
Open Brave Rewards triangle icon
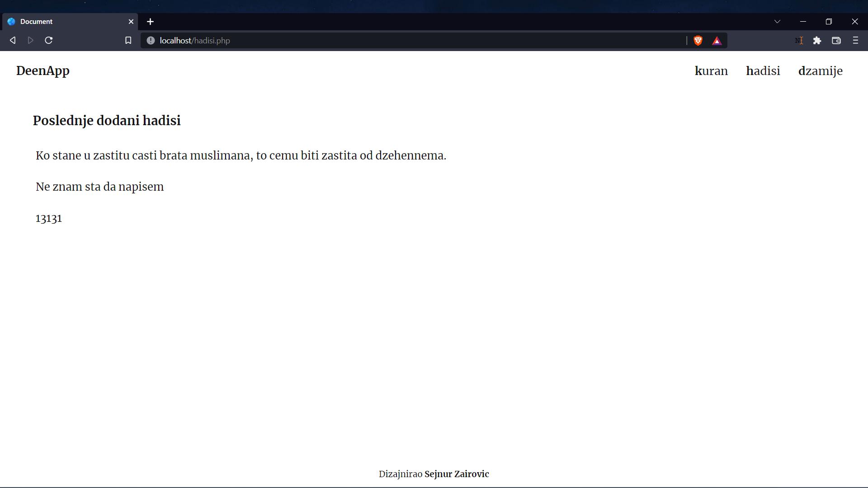pos(717,41)
